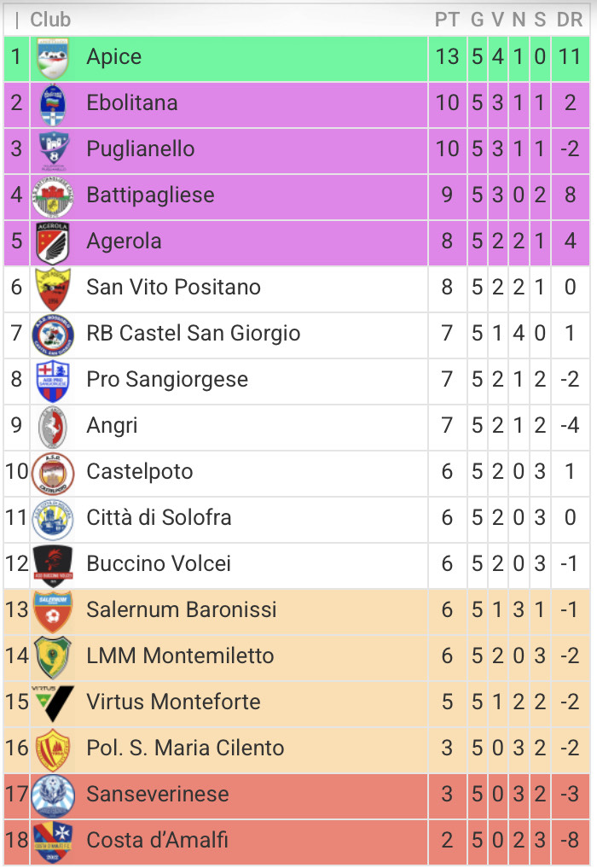Click Castelpoto's rank number 10

17,472
